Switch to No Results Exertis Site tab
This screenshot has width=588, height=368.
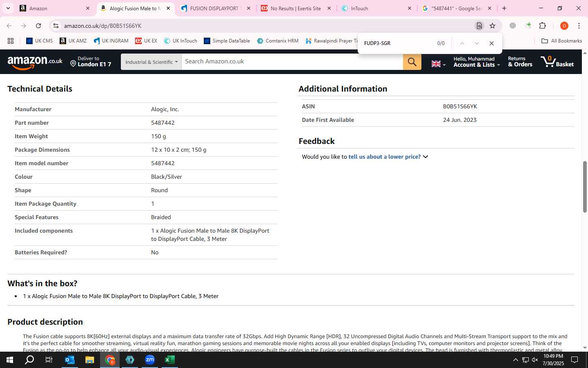point(296,8)
